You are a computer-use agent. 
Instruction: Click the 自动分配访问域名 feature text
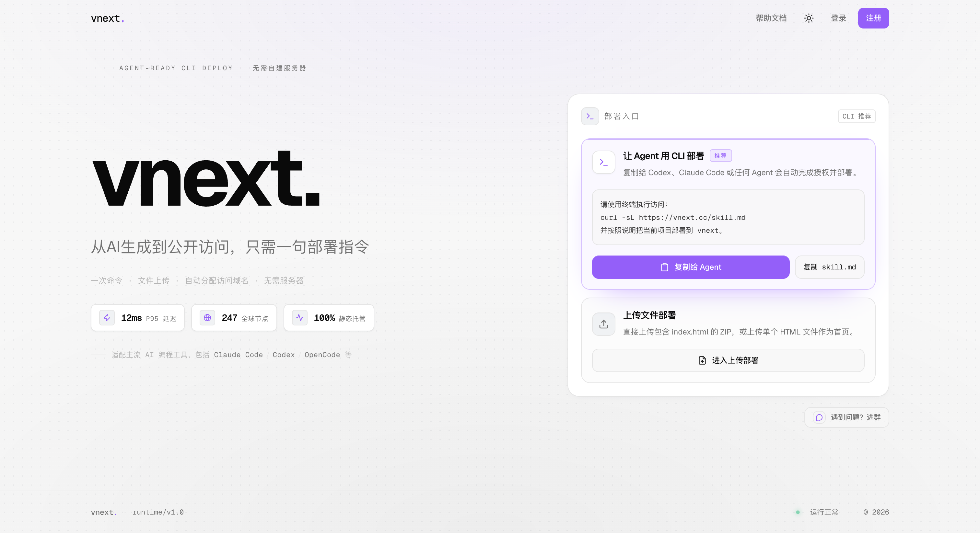(x=216, y=280)
